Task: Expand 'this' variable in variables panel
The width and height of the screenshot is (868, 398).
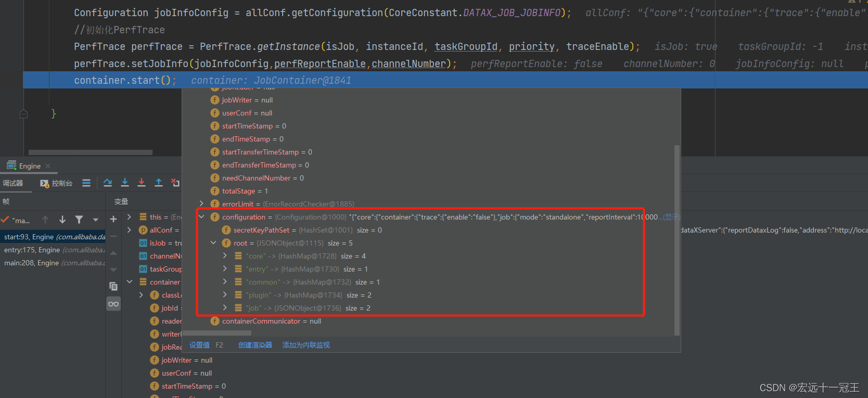Action: pyautogui.click(x=130, y=217)
